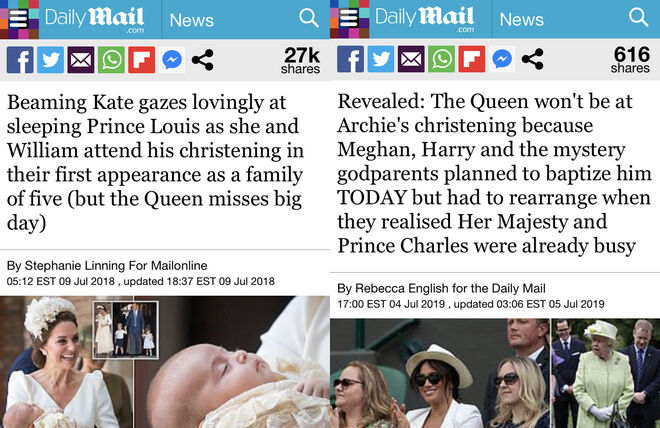The height and width of the screenshot is (428, 660).
Task: Share Archie christening article on Facebook
Action: click(351, 59)
